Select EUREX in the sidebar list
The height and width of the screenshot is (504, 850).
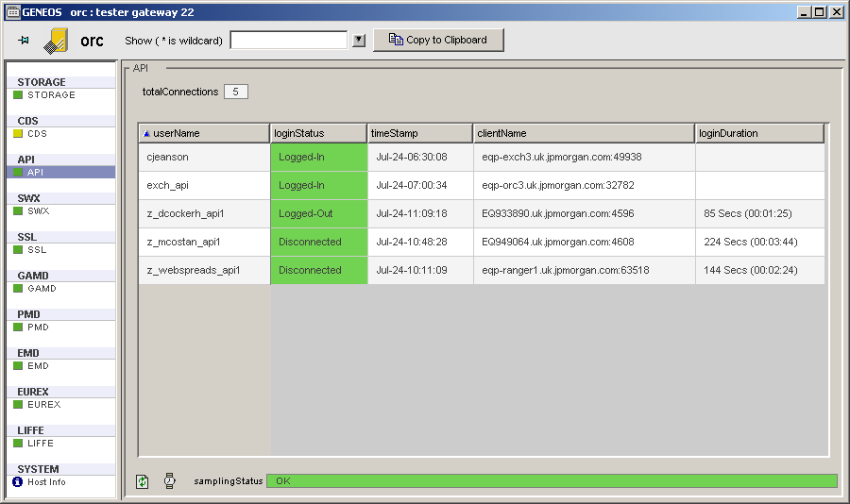pos(43,405)
